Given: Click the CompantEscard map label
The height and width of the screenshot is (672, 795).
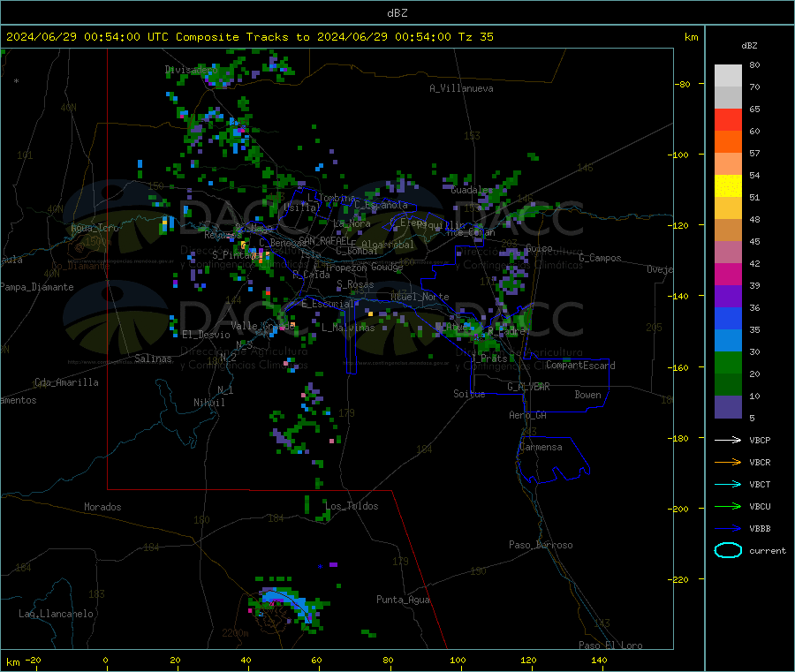Looking at the screenshot, I should (x=580, y=366).
